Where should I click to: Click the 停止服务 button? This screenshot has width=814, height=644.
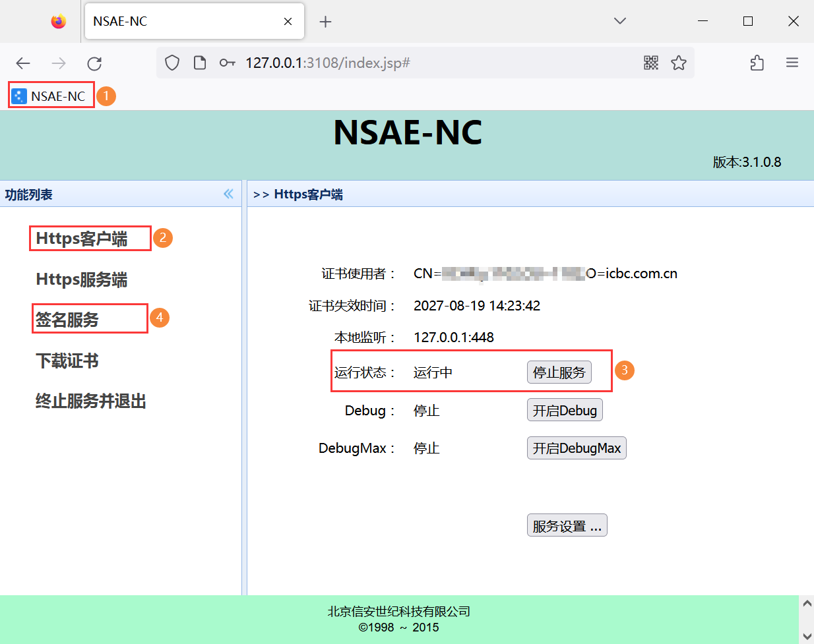pyautogui.click(x=559, y=372)
